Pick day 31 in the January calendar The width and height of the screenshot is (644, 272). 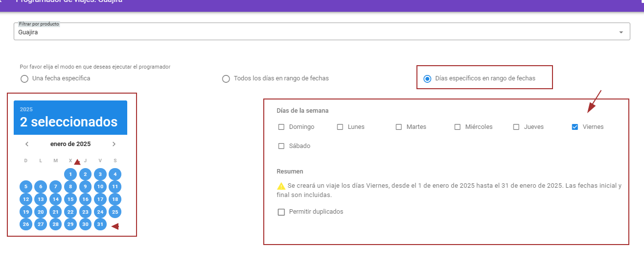[100, 224]
